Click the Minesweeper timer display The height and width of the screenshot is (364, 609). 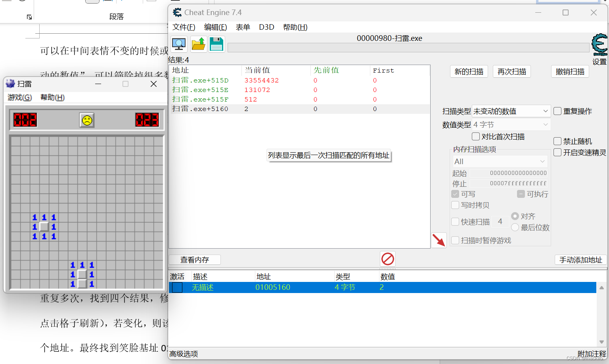147,120
